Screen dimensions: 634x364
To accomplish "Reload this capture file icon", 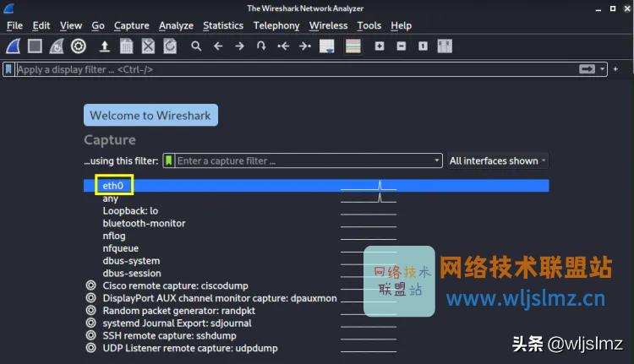I will (170, 46).
